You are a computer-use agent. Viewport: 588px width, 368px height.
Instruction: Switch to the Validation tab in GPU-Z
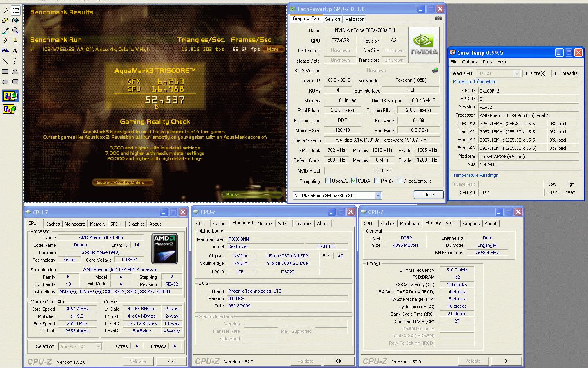(355, 19)
